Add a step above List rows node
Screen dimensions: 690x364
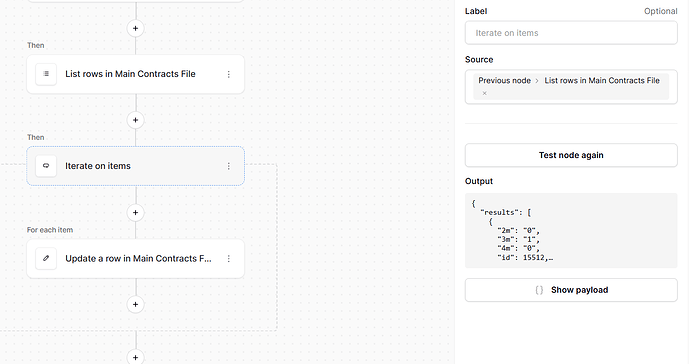click(x=136, y=29)
